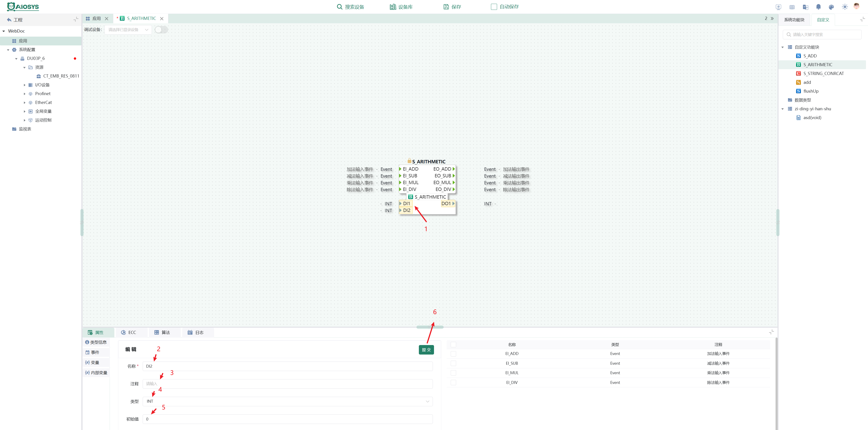Click the save disk icon
Screen dimensions: 868x430
446,7
